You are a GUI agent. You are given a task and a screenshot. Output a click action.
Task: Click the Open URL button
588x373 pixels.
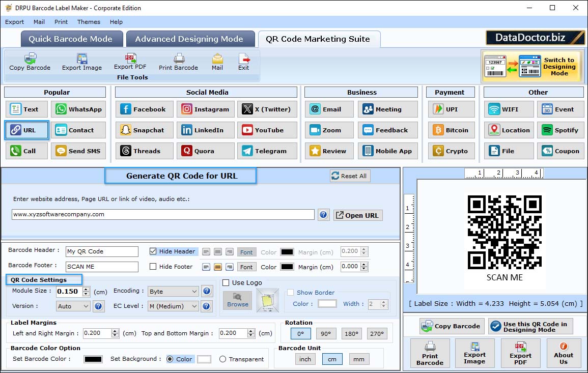pyautogui.click(x=358, y=215)
